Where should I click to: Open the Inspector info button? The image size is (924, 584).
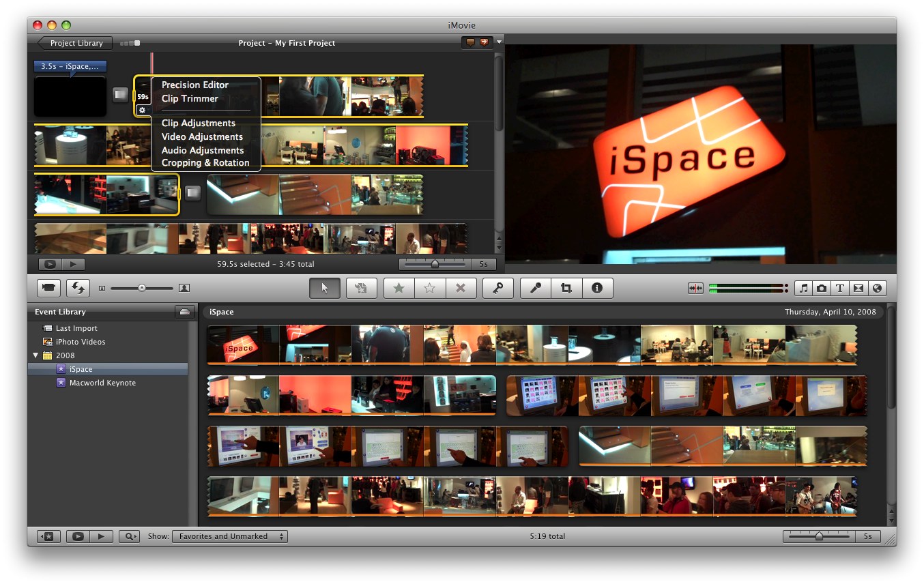tap(597, 288)
